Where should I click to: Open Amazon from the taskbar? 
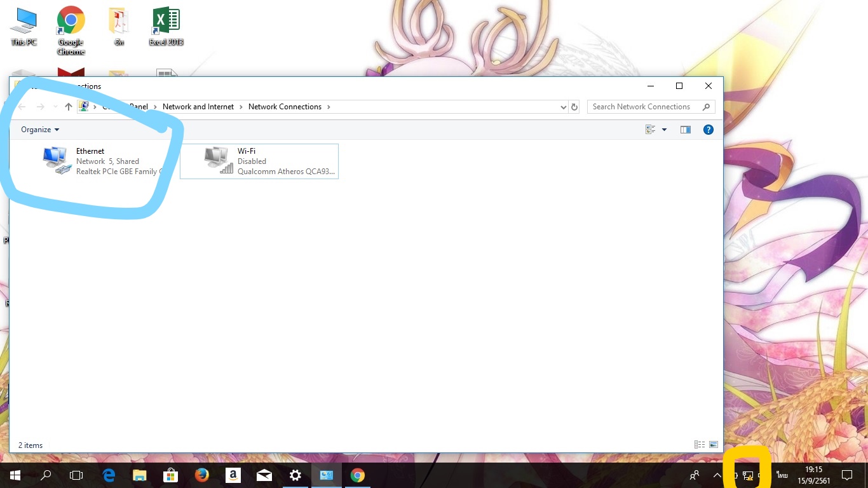(x=233, y=475)
